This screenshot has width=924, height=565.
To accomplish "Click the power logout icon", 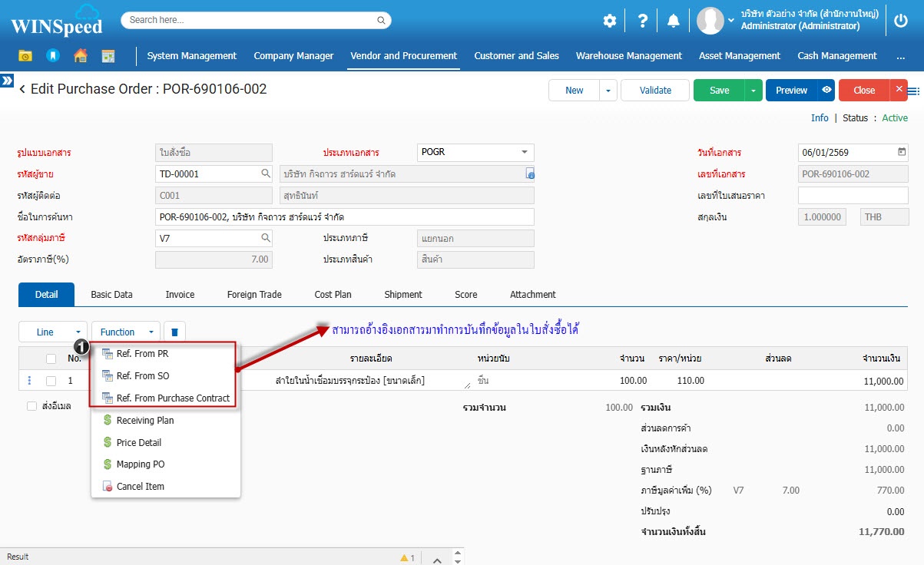I will click(x=901, y=21).
